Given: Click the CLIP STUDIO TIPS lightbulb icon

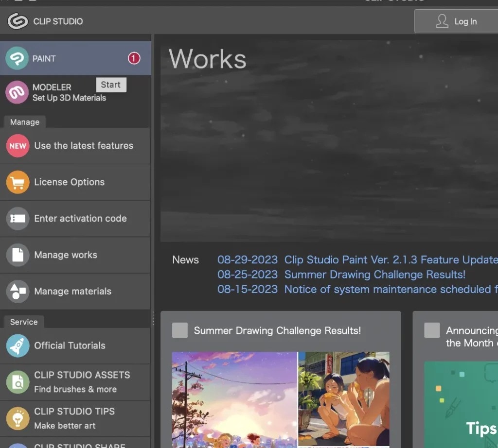Looking at the screenshot, I should [18, 418].
